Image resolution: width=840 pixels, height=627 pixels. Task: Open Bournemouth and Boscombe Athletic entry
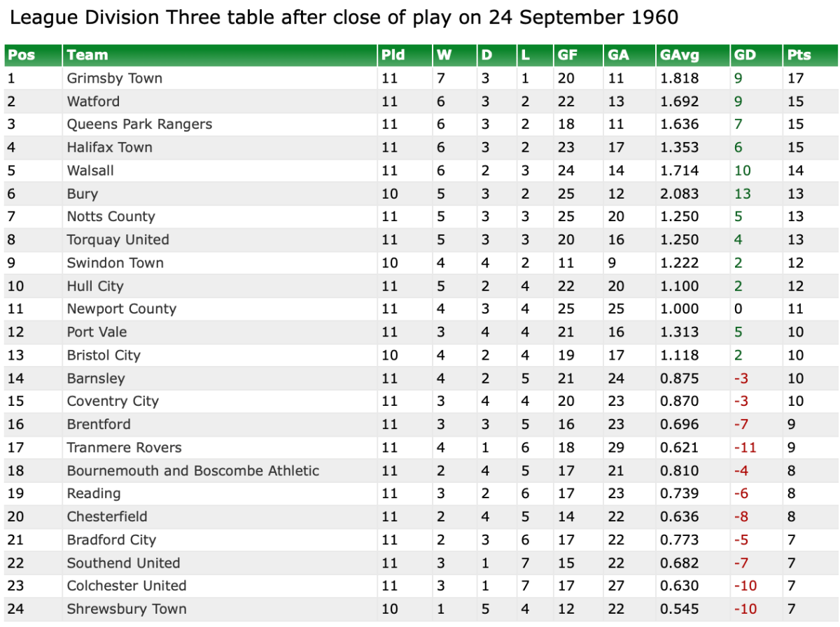pyautogui.click(x=192, y=471)
